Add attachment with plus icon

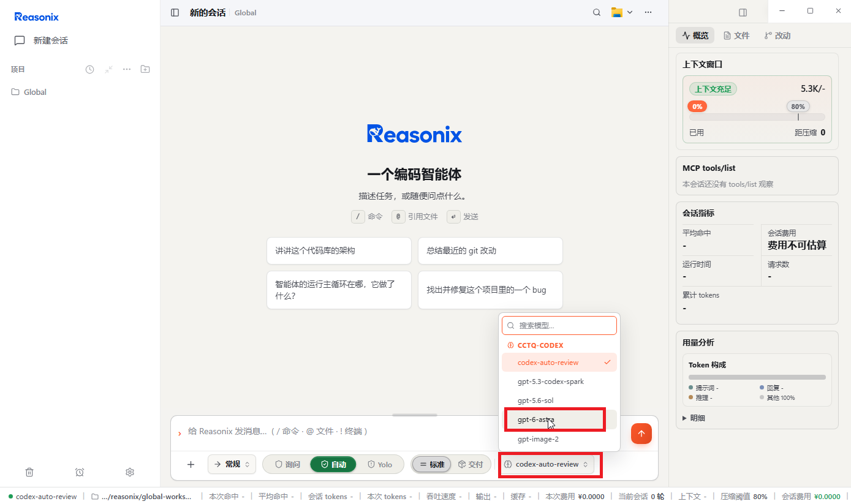pos(191,464)
